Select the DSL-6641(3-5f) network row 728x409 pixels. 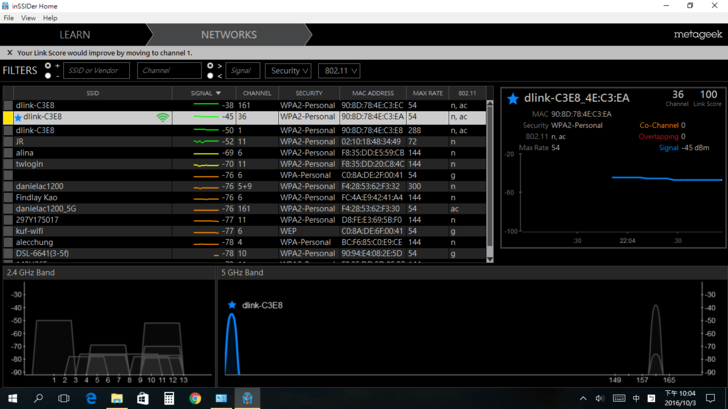coord(245,253)
